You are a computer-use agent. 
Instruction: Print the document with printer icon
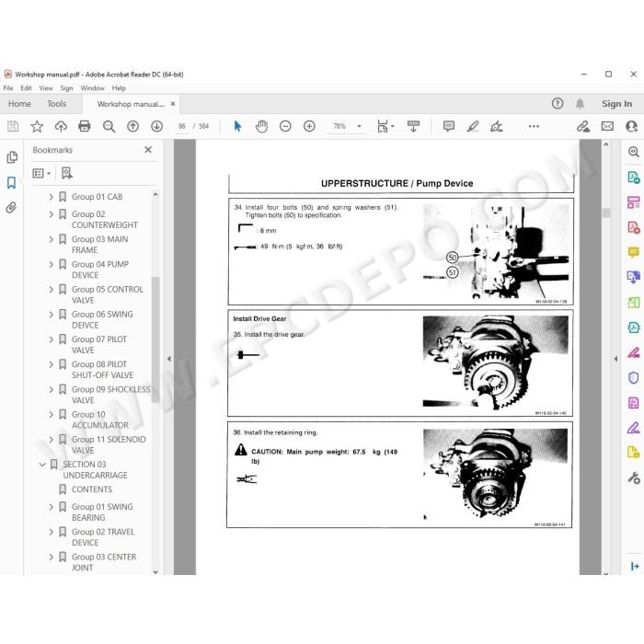85,126
